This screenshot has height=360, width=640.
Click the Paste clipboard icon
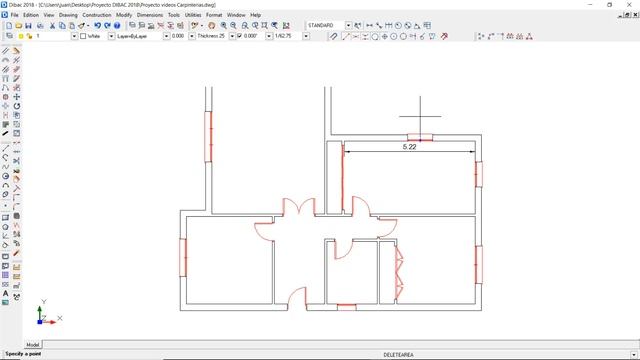pyautogui.click(x=72, y=25)
